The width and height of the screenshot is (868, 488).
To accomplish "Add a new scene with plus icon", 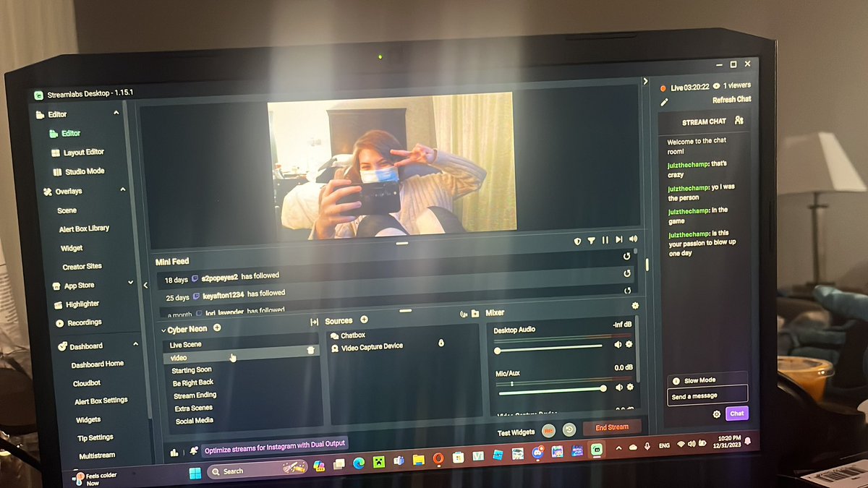I will click(x=217, y=328).
